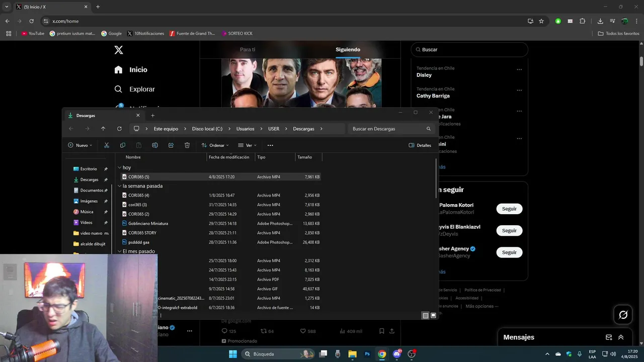Open the 'SORTEO KICK' bookmark

click(237, 34)
